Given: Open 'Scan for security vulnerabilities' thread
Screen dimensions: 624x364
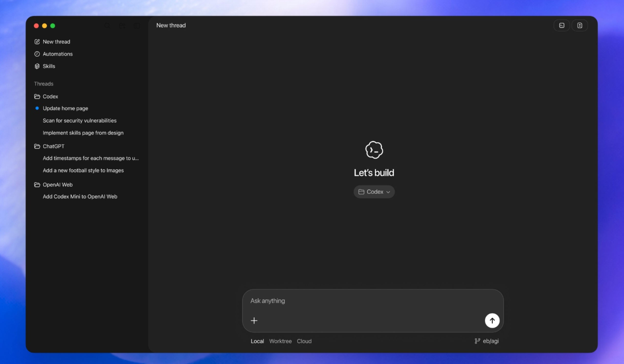Looking at the screenshot, I should 80,121.
